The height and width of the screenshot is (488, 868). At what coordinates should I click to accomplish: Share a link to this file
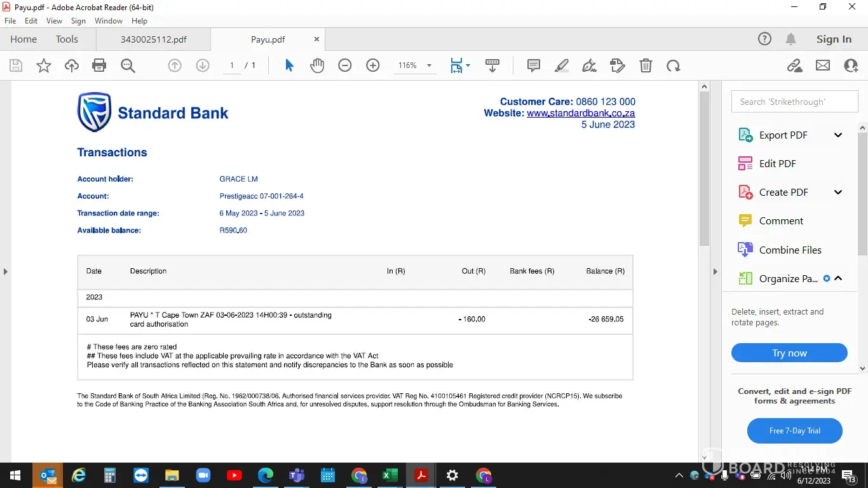pos(795,65)
